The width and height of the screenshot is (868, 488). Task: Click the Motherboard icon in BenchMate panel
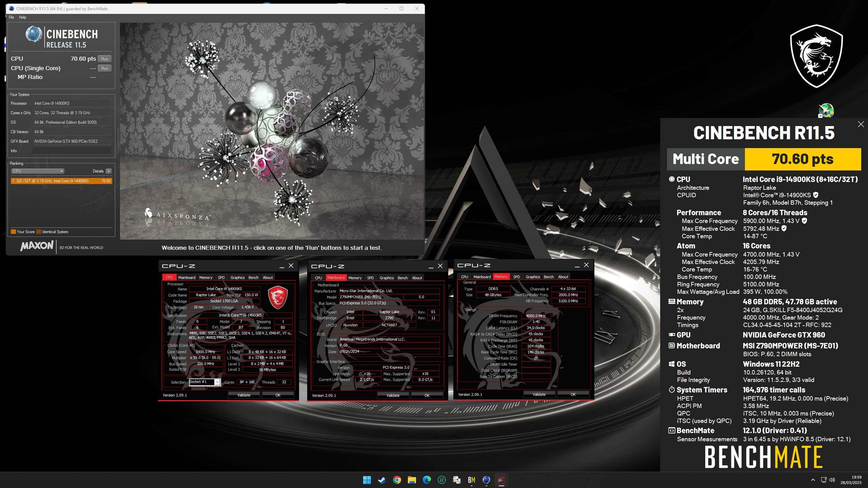[672, 346]
